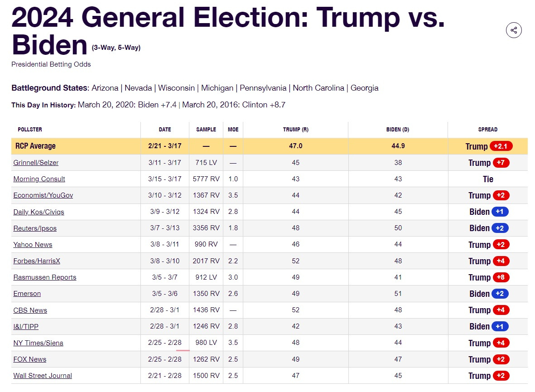535x392 pixels.
Task: Open the Yahoo News poll link
Action: 33,244
